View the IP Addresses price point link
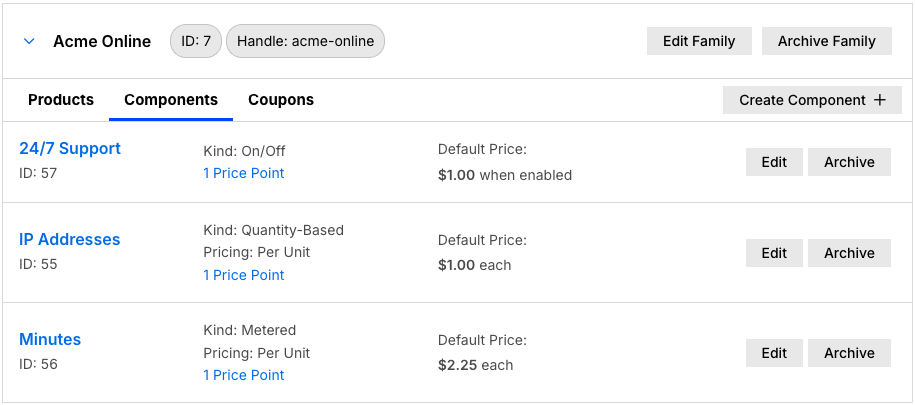The image size is (915, 405). pos(244,275)
